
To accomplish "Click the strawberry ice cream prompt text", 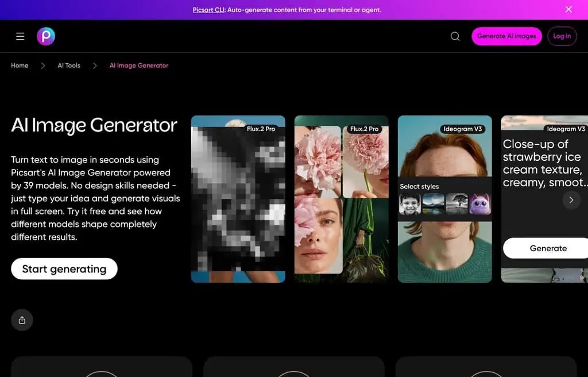I will point(546,163).
